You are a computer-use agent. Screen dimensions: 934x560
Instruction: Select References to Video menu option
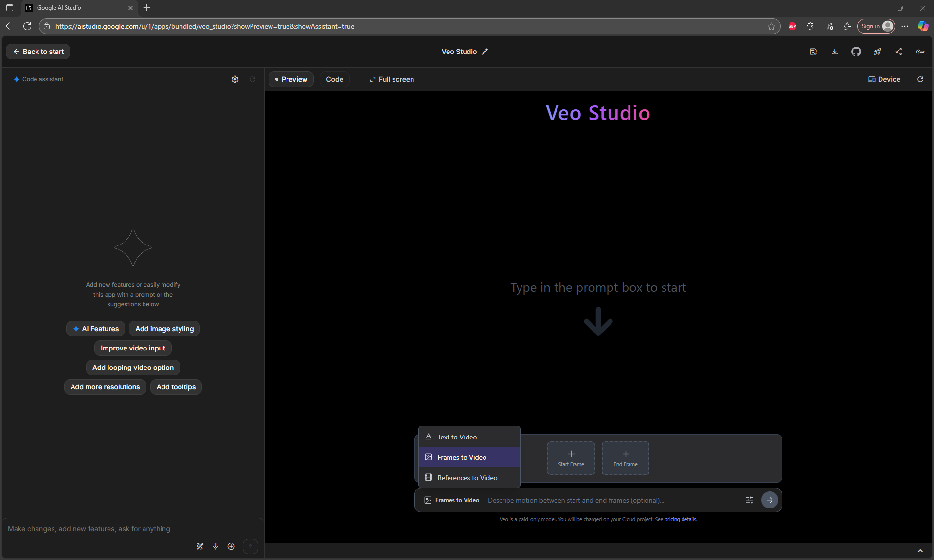coord(467,478)
